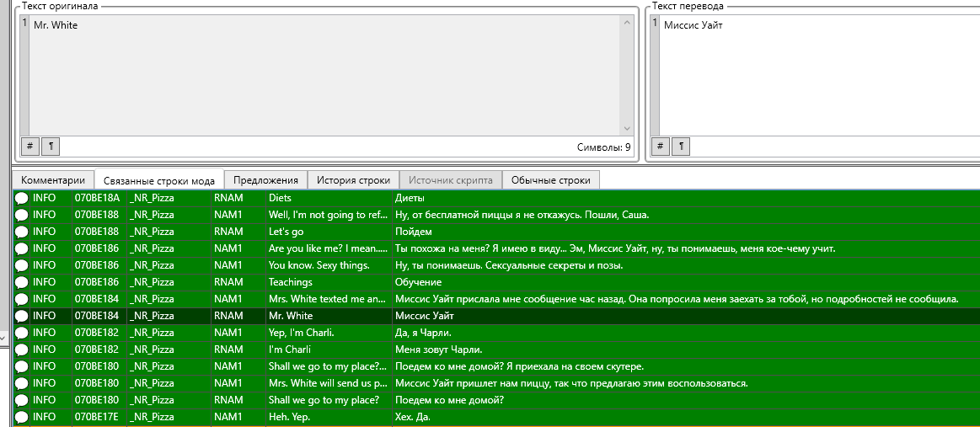Image resolution: width=980 pixels, height=427 pixels.
Task: Click the translation starting "Ну, от бесплатной пиццы"
Action: (x=522, y=215)
